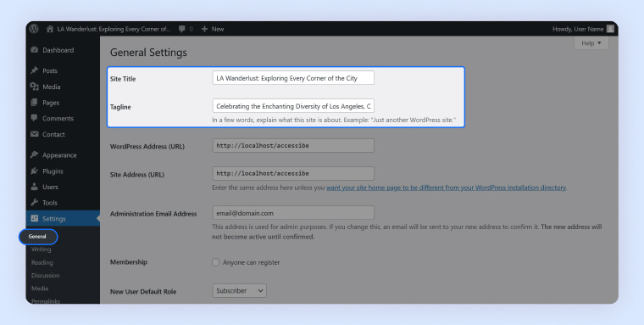
Task: Toggle the Anyone can register checkbox
Action: [x=215, y=262]
